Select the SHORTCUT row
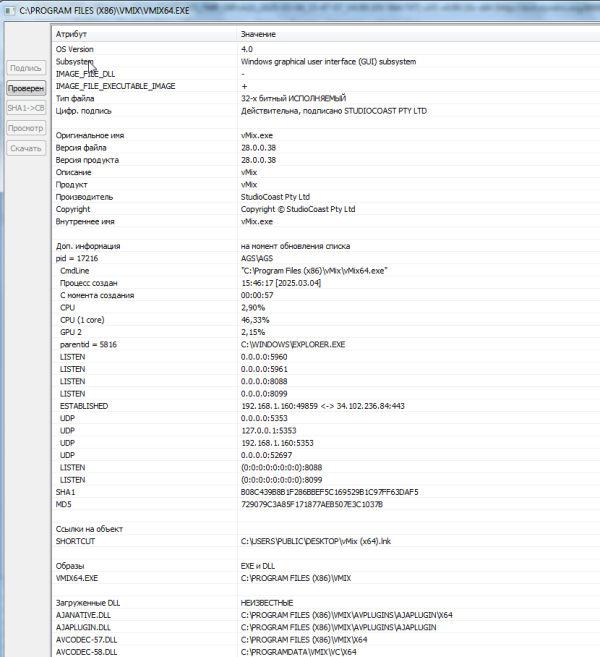600x657 pixels. click(326, 541)
